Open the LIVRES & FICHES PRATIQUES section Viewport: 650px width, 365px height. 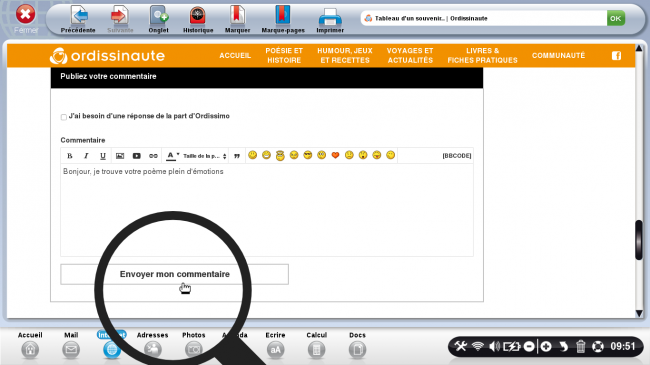pyautogui.click(x=483, y=56)
